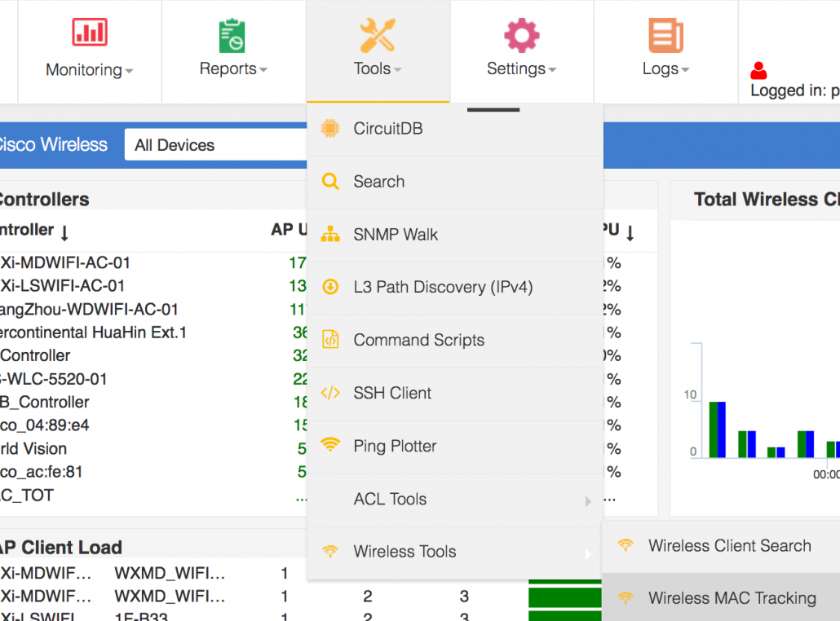The height and width of the screenshot is (621, 840).
Task: Click the SSH Client terminal icon
Action: (x=330, y=393)
